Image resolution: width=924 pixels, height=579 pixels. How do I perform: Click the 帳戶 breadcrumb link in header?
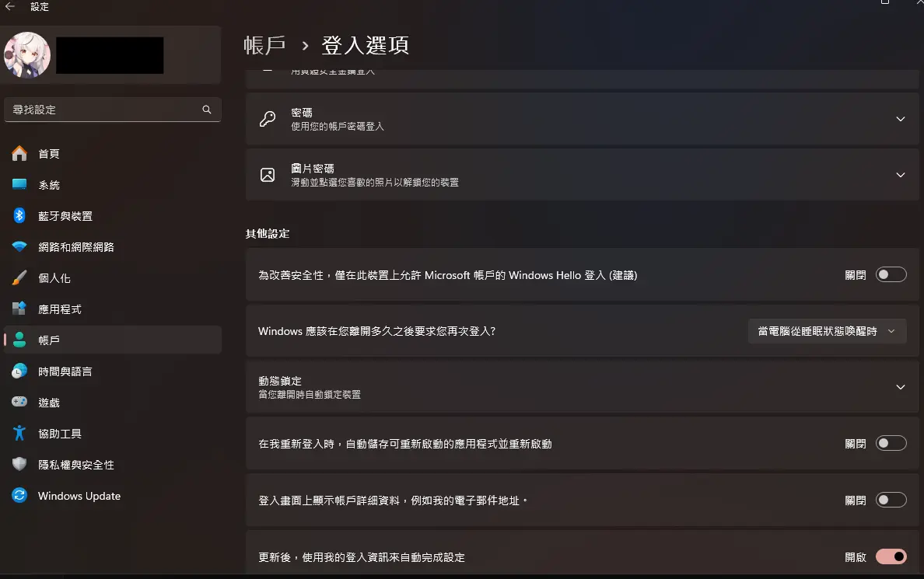click(x=265, y=45)
